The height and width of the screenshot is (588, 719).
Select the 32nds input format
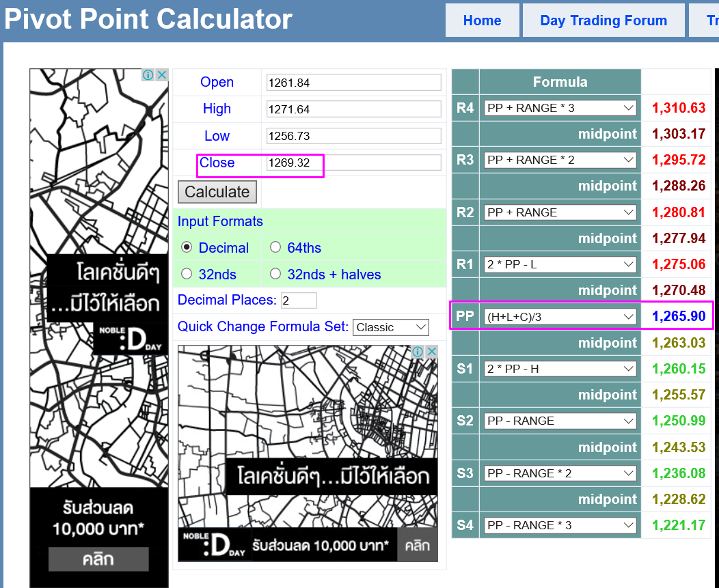coord(187,274)
